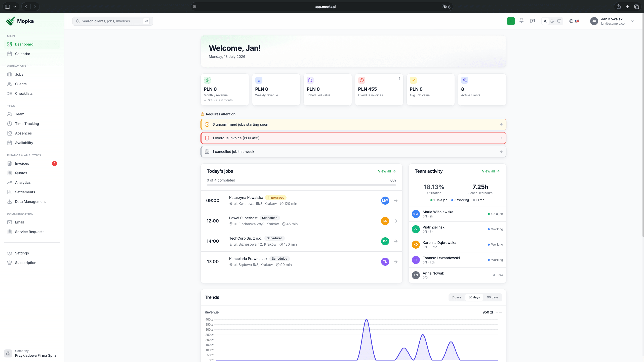Click the Subscription crown icon
644x362 pixels.
click(10, 263)
